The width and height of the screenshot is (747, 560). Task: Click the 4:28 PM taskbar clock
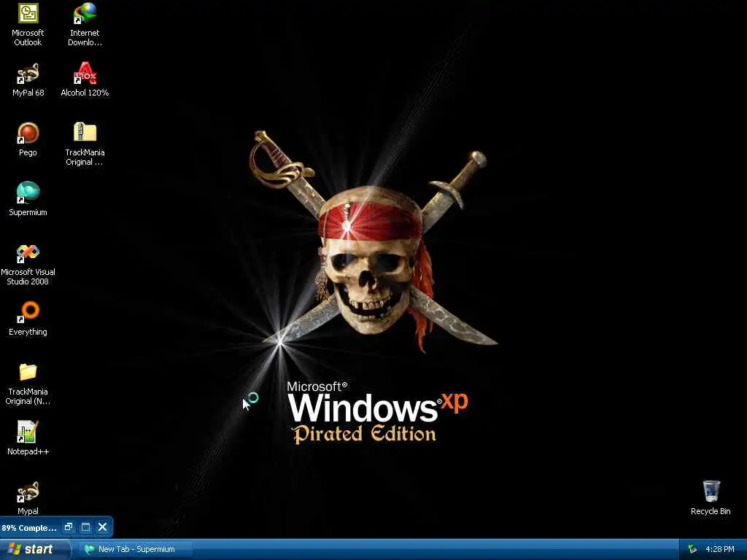point(720,550)
